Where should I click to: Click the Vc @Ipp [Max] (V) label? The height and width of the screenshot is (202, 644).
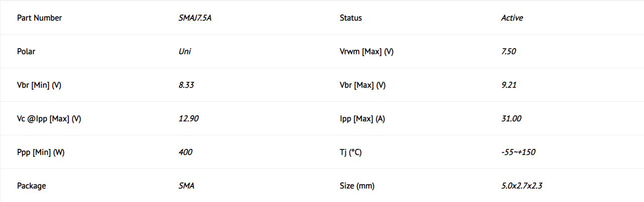point(49,119)
